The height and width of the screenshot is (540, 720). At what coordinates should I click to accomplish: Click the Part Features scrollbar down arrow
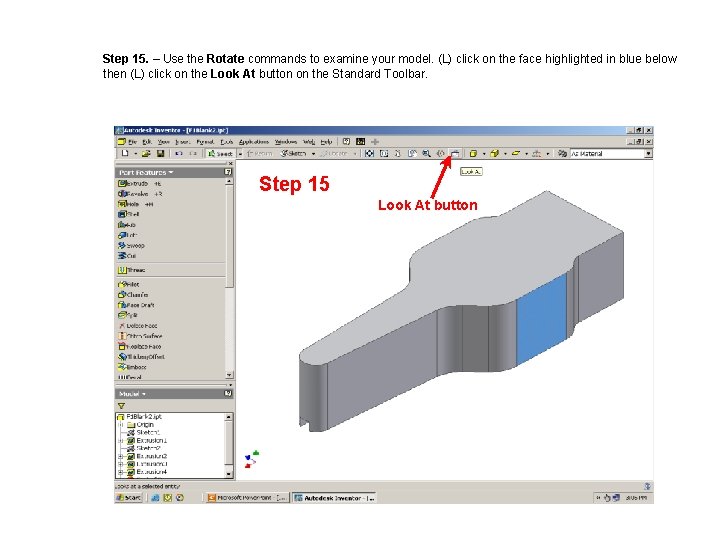click(229, 375)
